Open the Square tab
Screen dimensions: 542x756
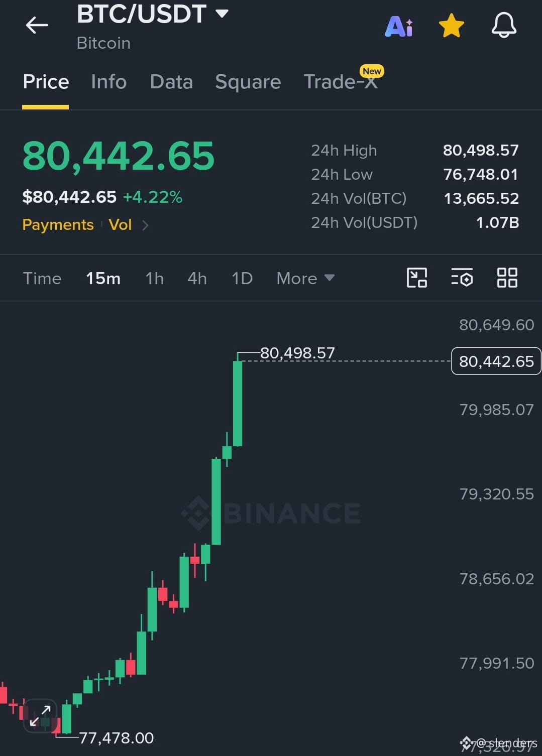(248, 82)
